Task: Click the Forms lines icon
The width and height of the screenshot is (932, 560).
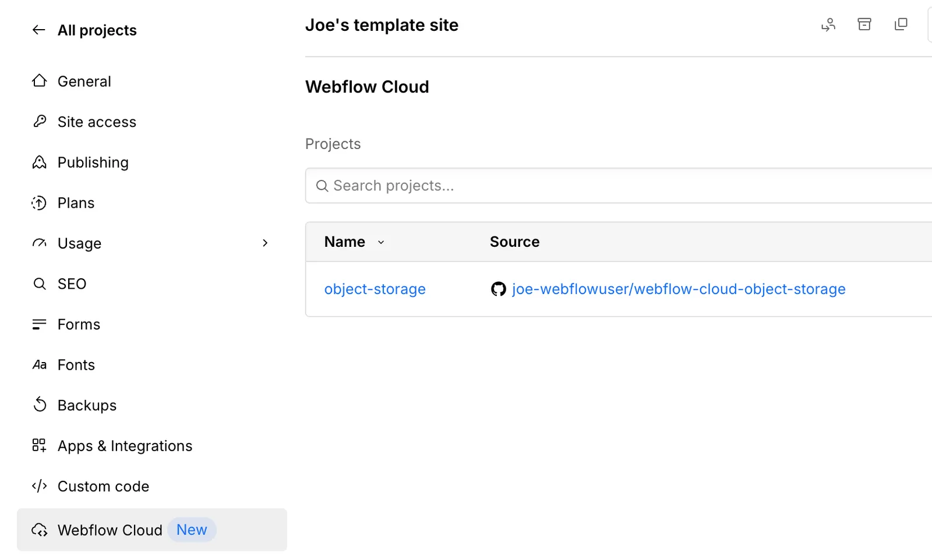Action: (x=39, y=324)
